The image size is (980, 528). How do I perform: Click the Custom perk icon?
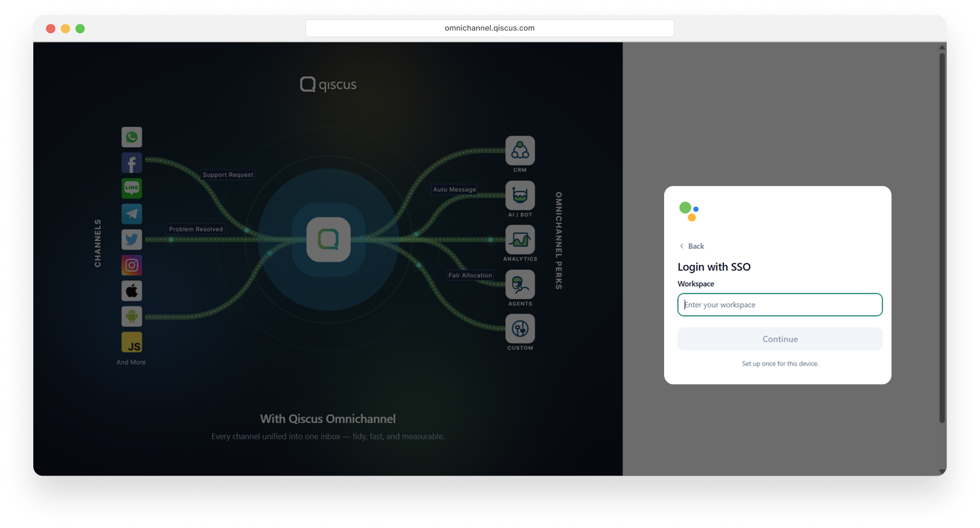(x=520, y=329)
